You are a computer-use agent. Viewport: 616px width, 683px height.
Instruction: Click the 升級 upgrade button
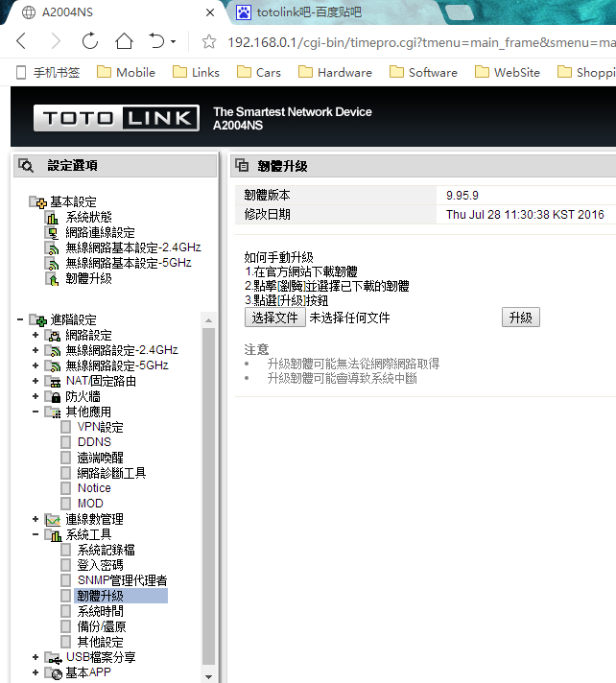point(521,318)
